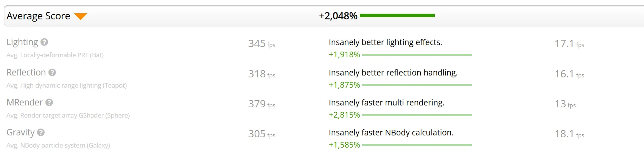This screenshot has width=644, height=165.
Task: Click the +1,918% lighting comparison bar
Action: tap(417, 55)
